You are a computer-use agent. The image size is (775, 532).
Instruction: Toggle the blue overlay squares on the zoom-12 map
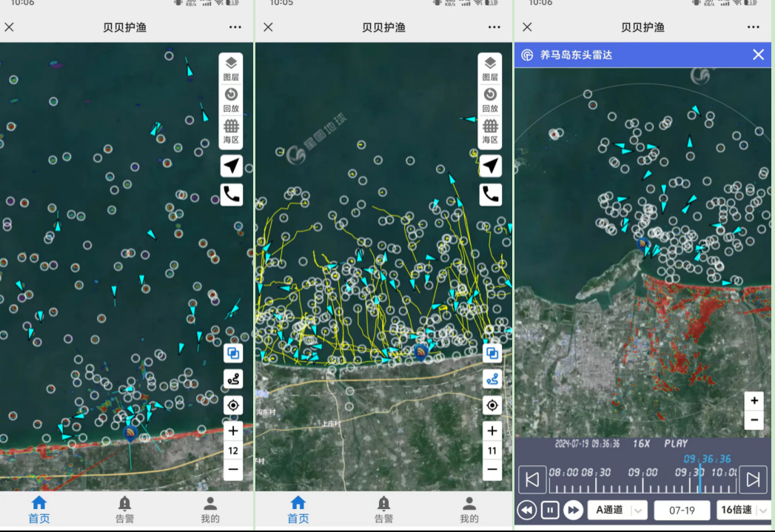232,354
